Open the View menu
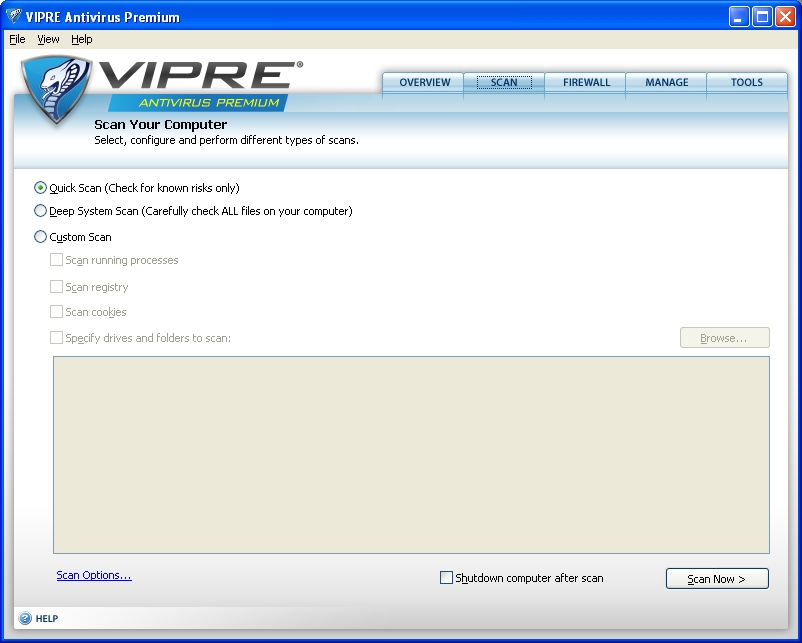 click(x=48, y=39)
